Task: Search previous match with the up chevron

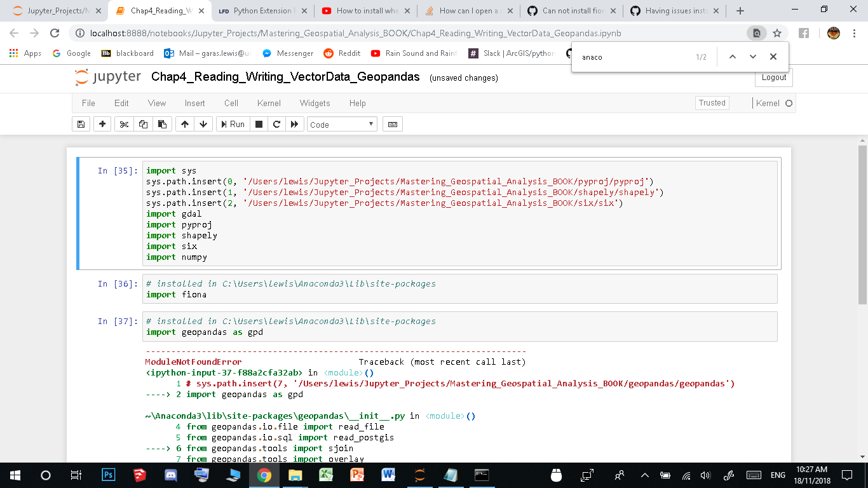Action: 733,57
